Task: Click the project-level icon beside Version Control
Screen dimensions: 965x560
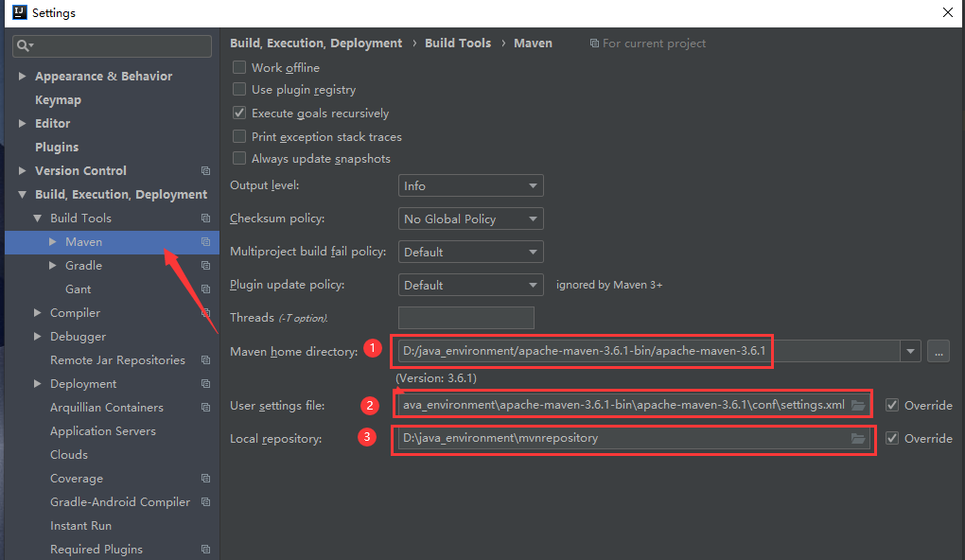Action: click(205, 171)
